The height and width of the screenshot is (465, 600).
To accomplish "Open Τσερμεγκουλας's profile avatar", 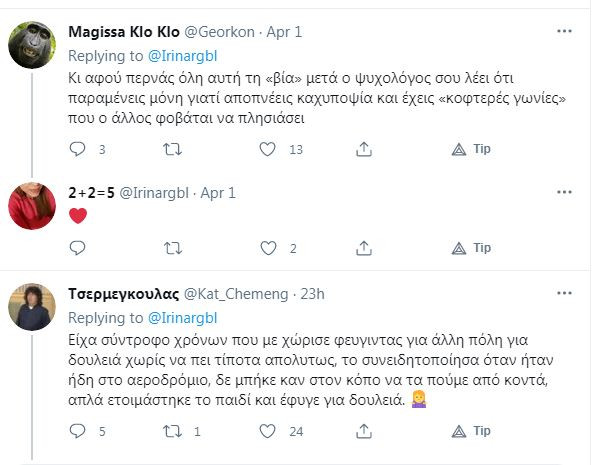I will 32,307.
